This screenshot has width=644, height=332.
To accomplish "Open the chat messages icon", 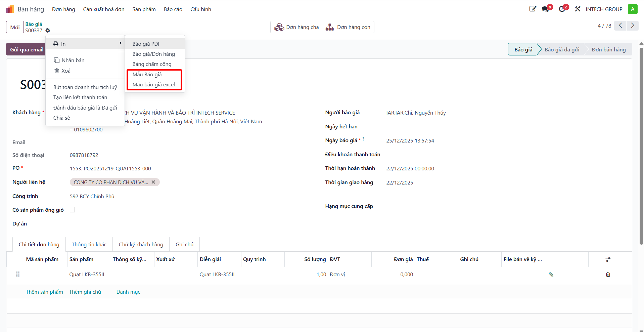I will click(546, 9).
